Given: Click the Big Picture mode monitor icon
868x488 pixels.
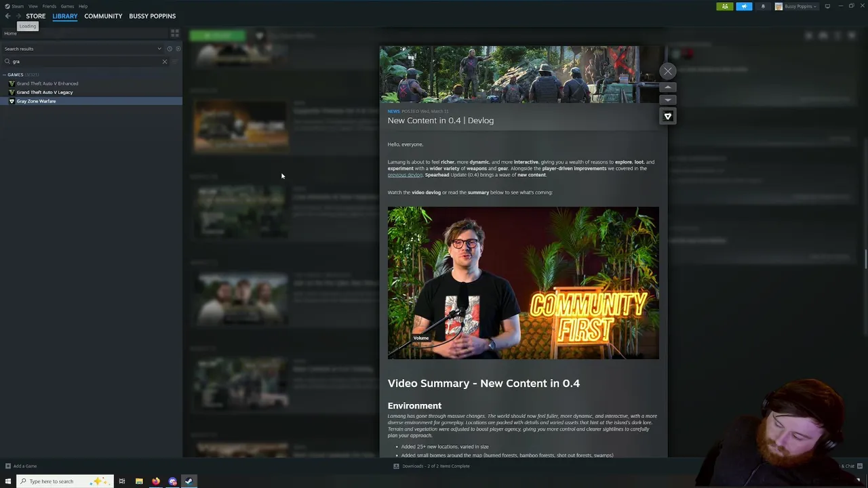Looking at the screenshot, I should [x=827, y=6].
